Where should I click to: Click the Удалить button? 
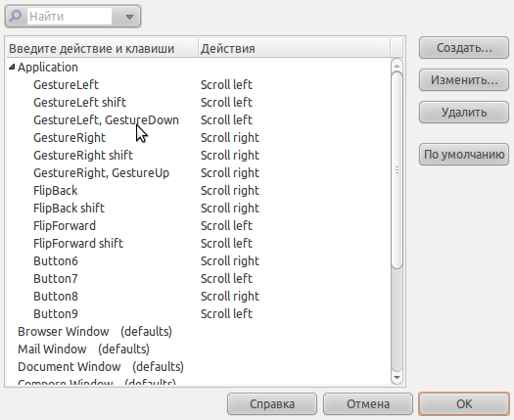tap(464, 113)
